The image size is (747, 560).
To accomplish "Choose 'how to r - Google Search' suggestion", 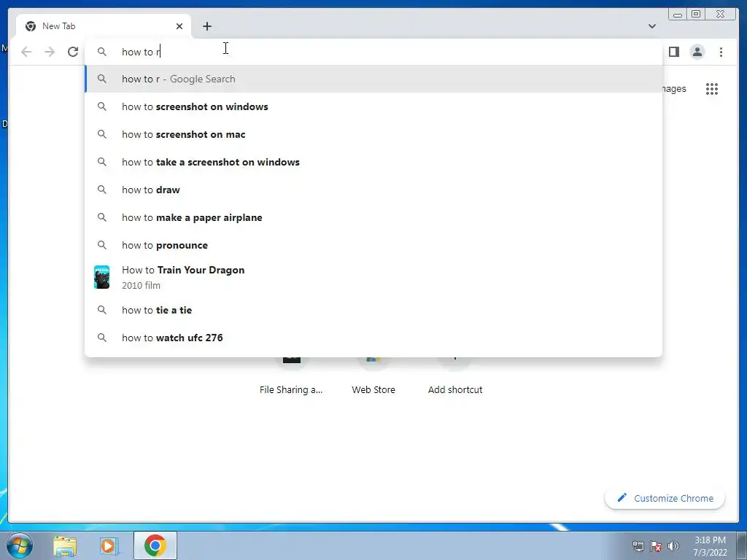I will (x=373, y=79).
